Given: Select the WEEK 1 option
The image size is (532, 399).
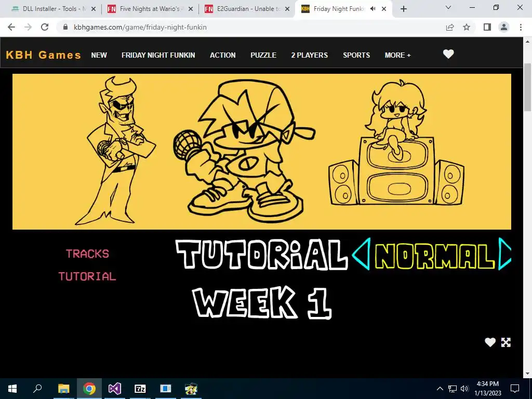Looking at the screenshot, I should pos(262,302).
